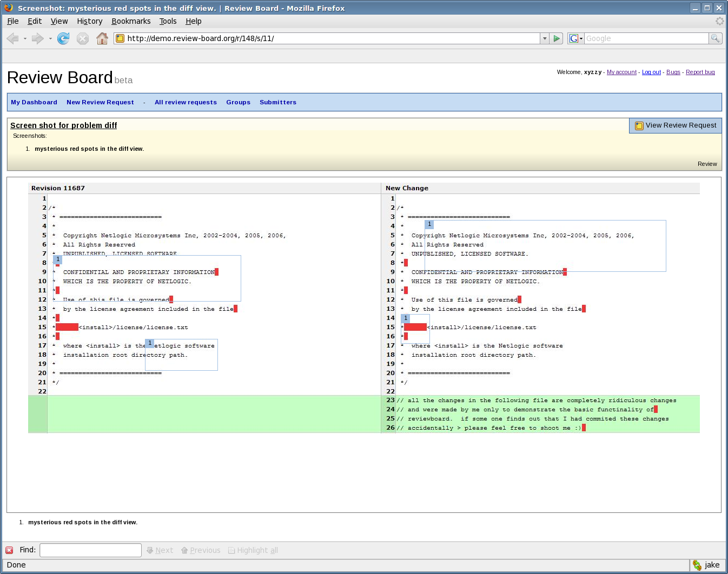The width and height of the screenshot is (728, 574).
Task: Close the Find bar with red X
Action: 9,550
